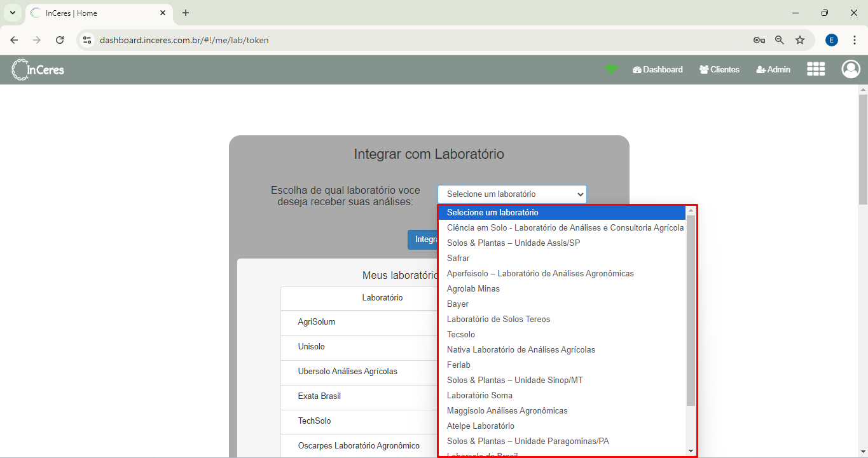Open the Admin menu item
Image resolution: width=868 pixels, height=458 pixels.
coord(773,70)
